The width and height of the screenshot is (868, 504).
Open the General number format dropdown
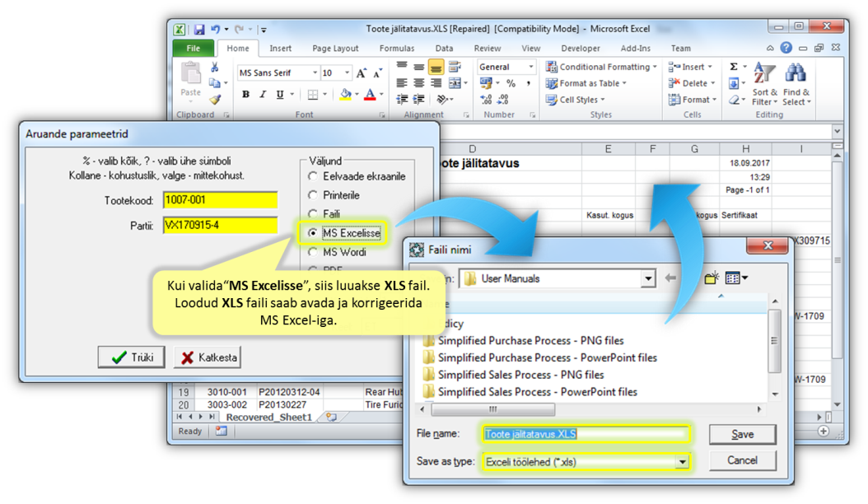coord(531,67)
